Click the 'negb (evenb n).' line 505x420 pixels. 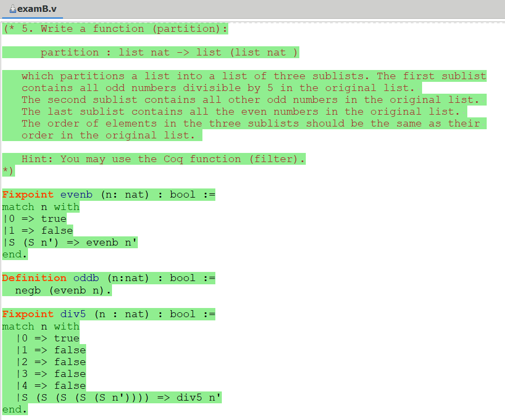pos(64,290)
